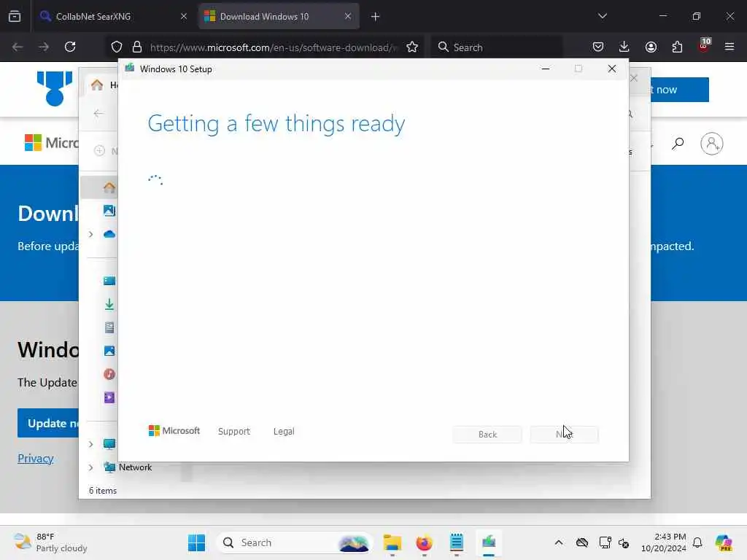747x560 pixels.
Task: Show hidden system tray icons
Action: 558,542
